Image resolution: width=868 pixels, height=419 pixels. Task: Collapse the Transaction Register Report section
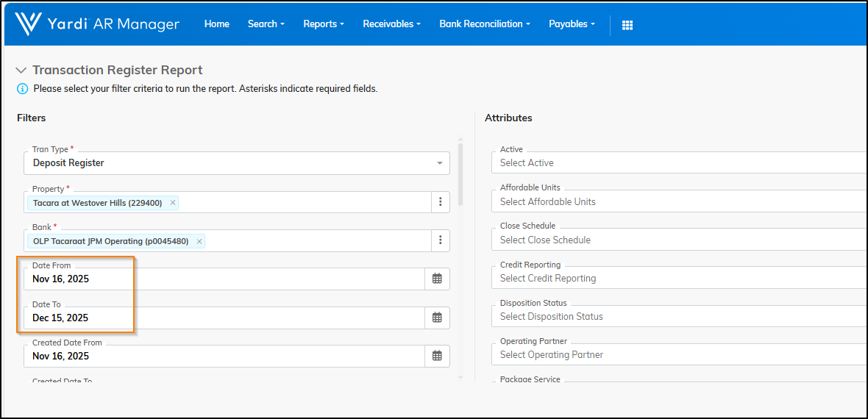click(21, 71)
